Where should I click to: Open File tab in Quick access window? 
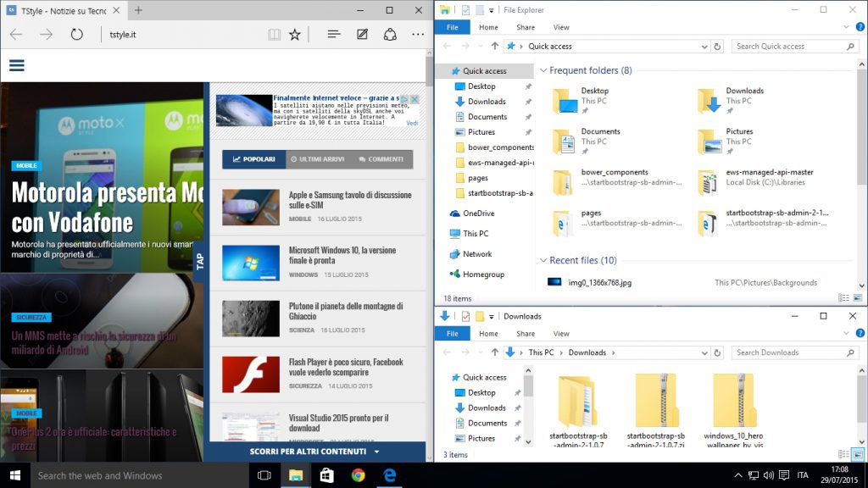tap(453, 27)
